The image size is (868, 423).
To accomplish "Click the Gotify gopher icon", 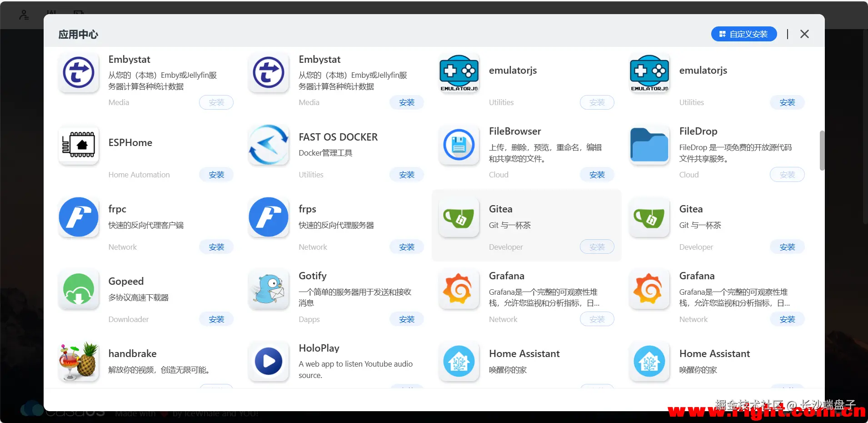I will [x=269, y=289].
